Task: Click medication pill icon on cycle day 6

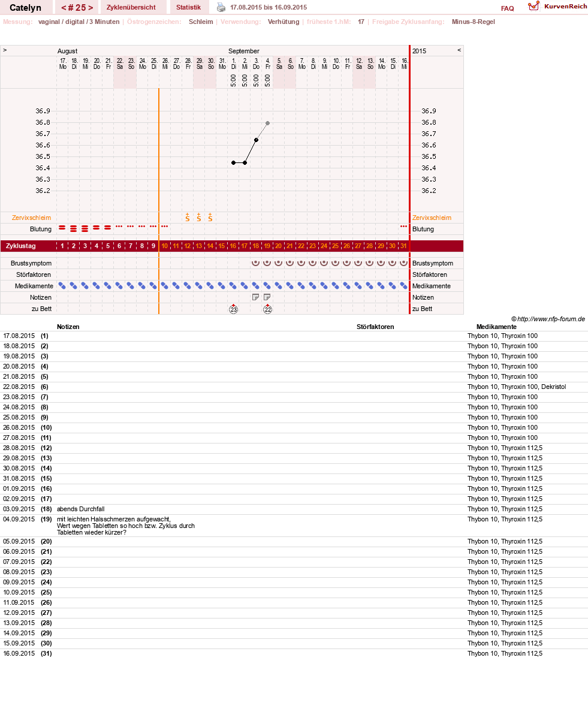Action: (x=119, y=286)
